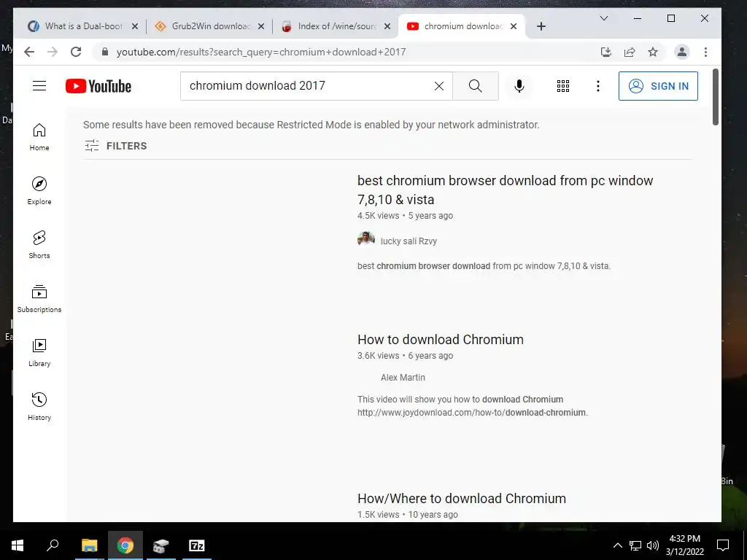Click the magnifier search button

(x=476, y=86)
